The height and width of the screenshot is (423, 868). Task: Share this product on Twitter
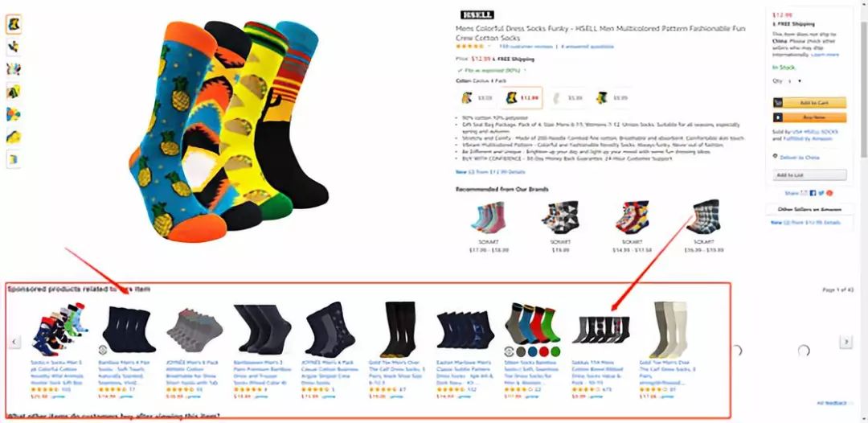821,193
